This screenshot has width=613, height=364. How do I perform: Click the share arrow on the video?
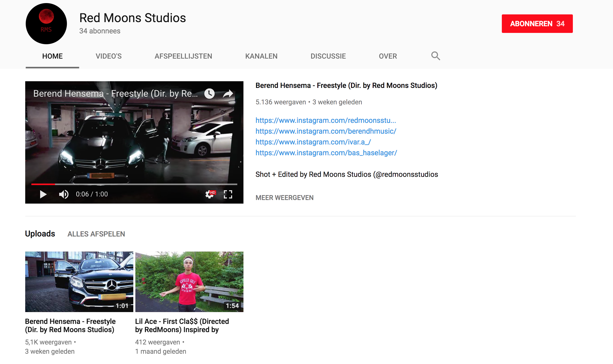tap(228, 94)
